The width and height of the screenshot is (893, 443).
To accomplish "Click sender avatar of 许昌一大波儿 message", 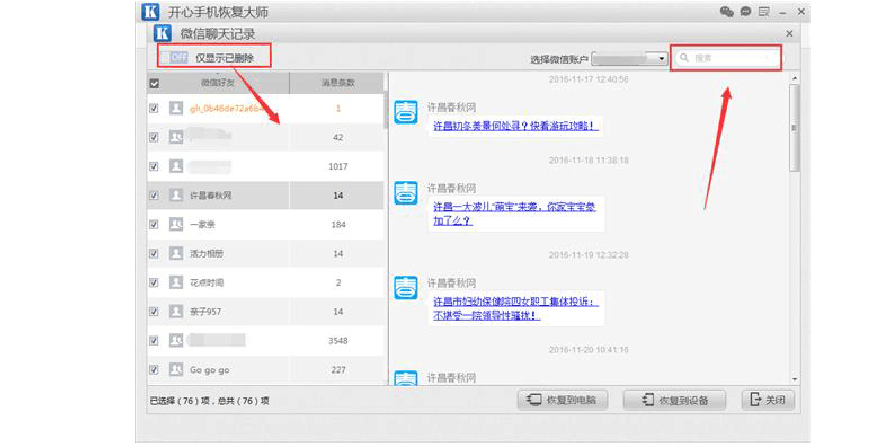I will [406, 194].
